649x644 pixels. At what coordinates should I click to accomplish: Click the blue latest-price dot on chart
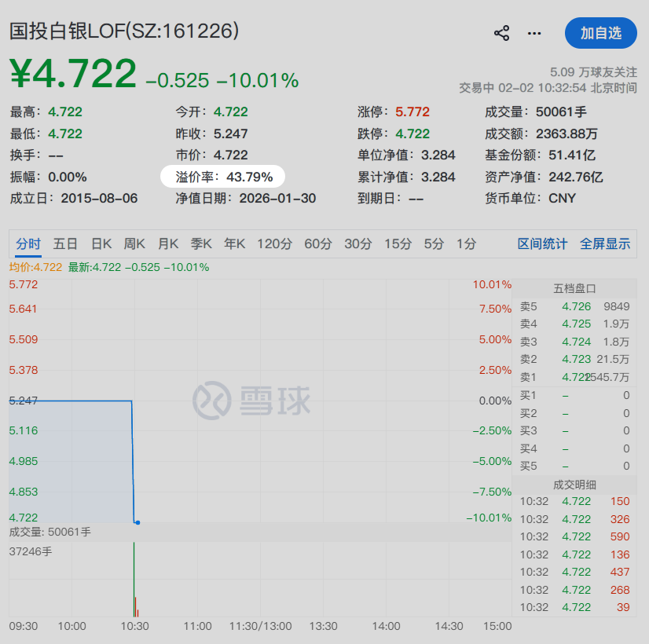pos(137,523)
